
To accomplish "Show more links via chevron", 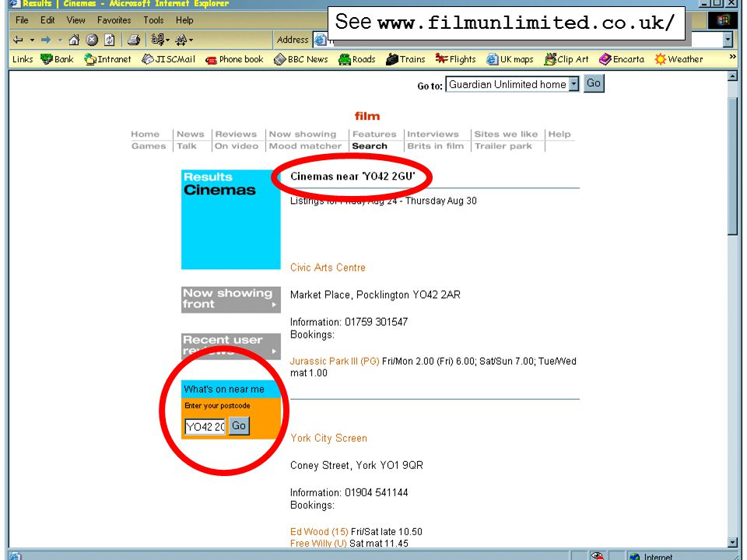I will [733, 57].
